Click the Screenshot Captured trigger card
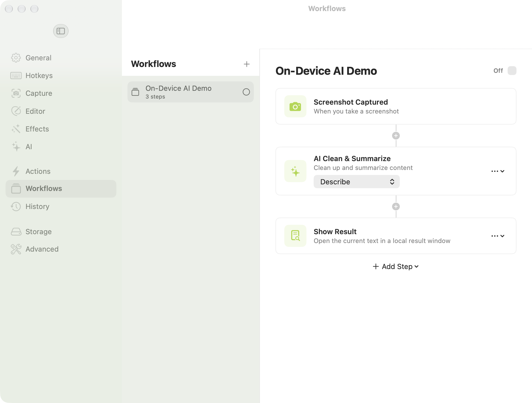Screen dimensions: 532x403 point(396,106)
